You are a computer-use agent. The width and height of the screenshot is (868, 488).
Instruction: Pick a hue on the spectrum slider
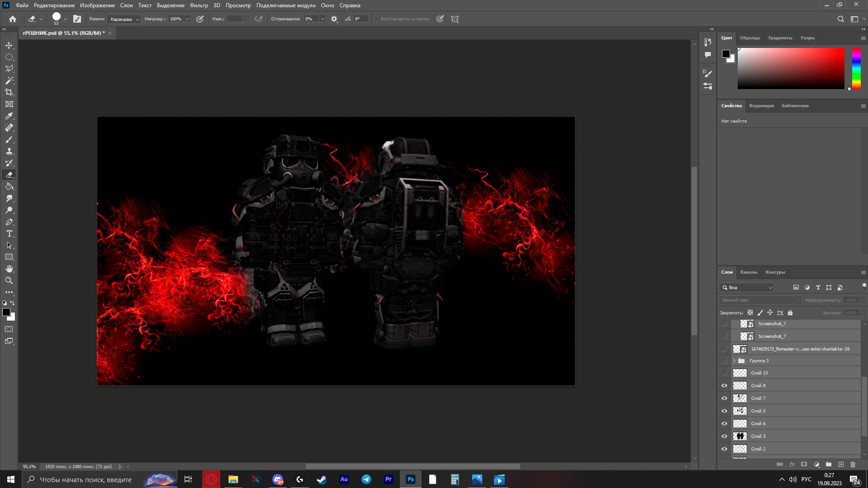pos(856,68)
